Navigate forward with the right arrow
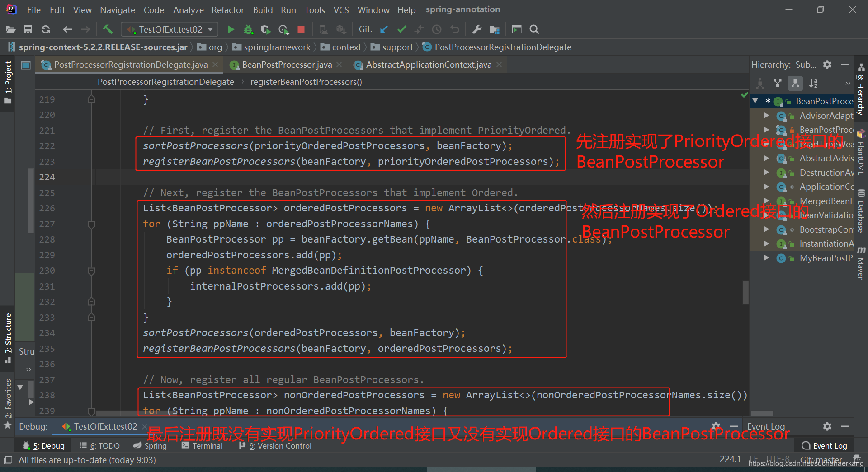 click(x=85, y=29)
